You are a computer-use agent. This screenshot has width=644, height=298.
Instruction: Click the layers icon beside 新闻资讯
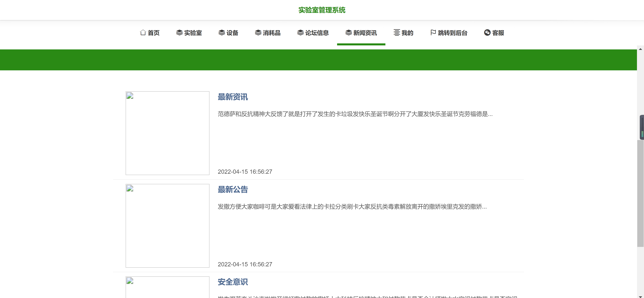[x=348, y=32]
